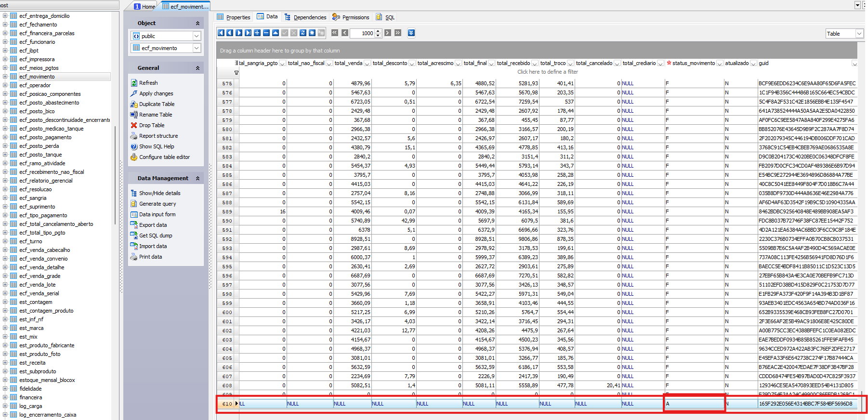The image size is (868, 420).
Task: Click the next page arrow beside 1000
Action: click(x=388, y=33)
